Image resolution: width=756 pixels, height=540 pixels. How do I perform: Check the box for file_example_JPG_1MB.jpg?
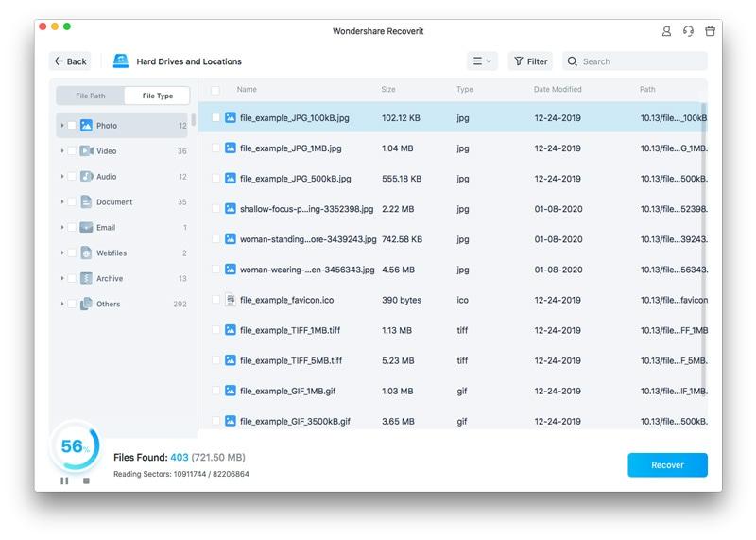pyautogui.click(x=215, y=148)
